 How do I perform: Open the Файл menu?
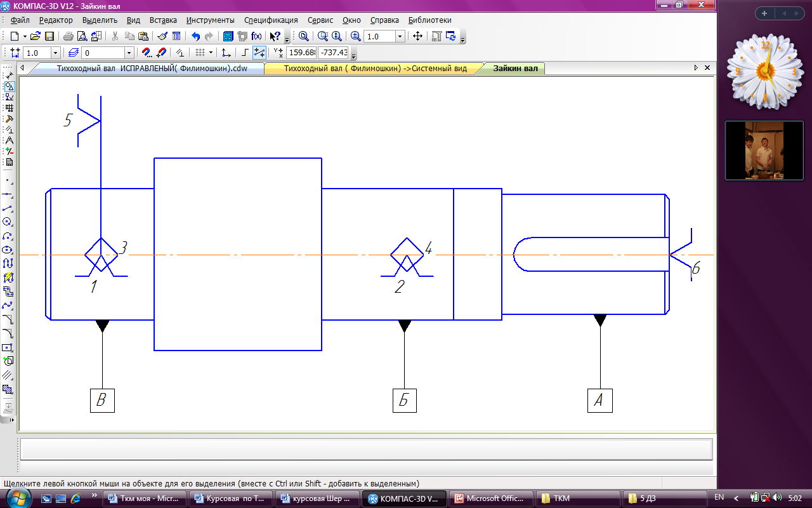click(20, 20)
